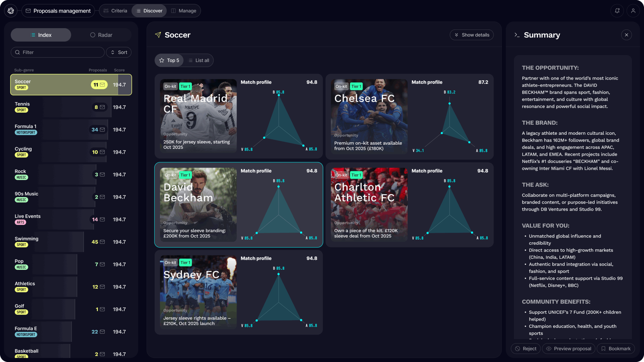Click into the Filter input field
The image size is (644, 362).
click(x=58, y=52)
